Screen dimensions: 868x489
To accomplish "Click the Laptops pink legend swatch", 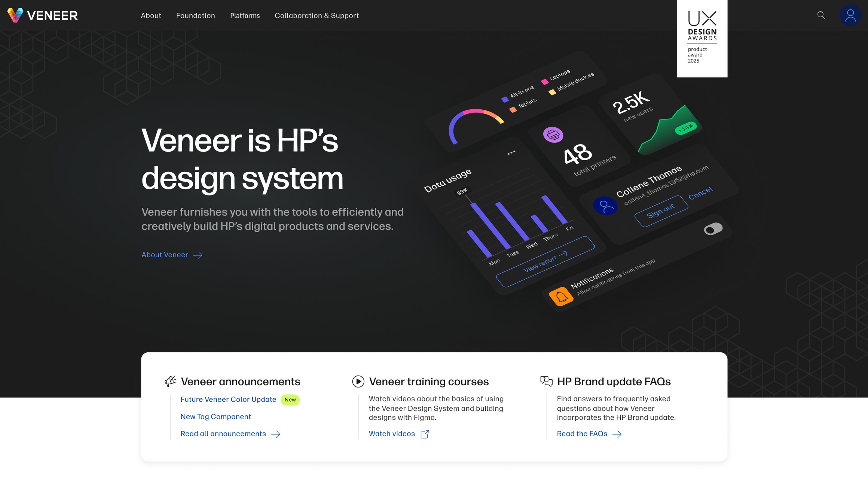I will coord(545,82).
